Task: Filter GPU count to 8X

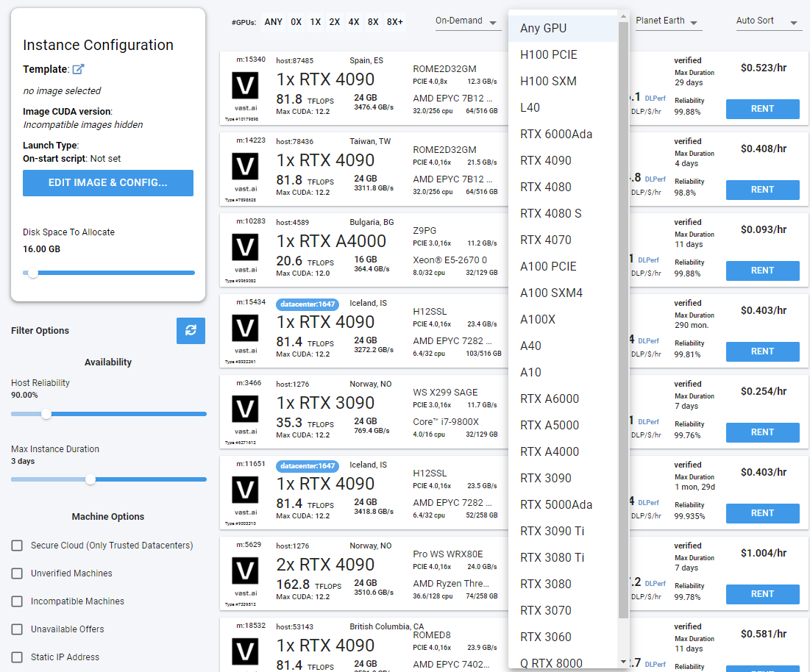Action: coord(373,22)
